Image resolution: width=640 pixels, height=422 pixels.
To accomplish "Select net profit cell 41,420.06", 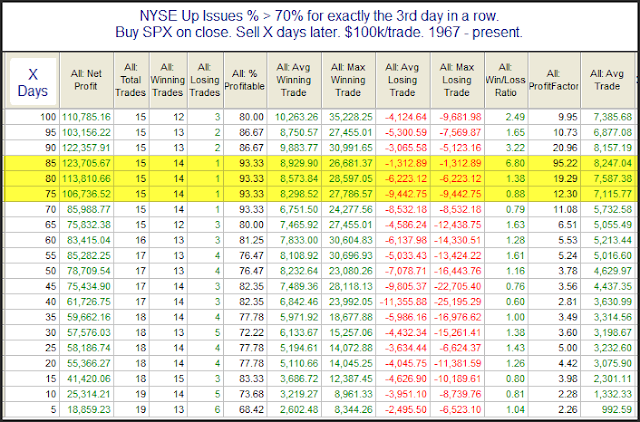I will [x=88, y=379].
